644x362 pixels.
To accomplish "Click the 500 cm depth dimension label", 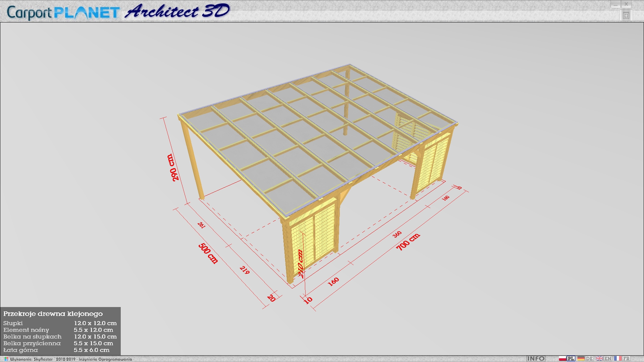I will (208, 253).
